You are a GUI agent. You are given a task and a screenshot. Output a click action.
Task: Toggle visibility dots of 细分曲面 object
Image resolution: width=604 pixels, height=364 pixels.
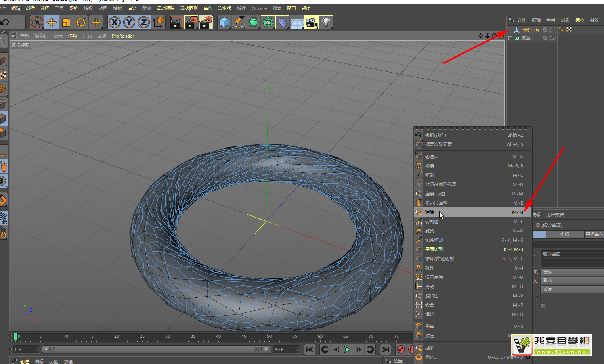(x=551, y=30)
